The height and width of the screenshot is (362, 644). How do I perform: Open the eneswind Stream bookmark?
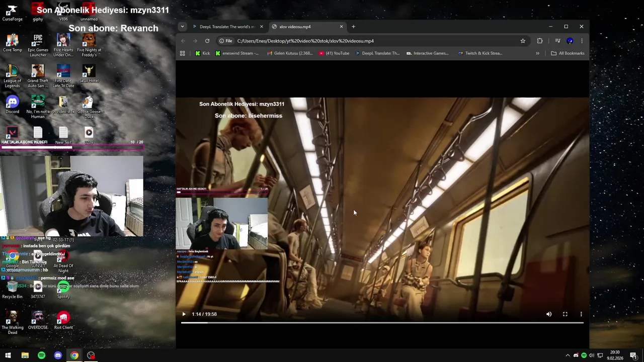pos(237,53)
